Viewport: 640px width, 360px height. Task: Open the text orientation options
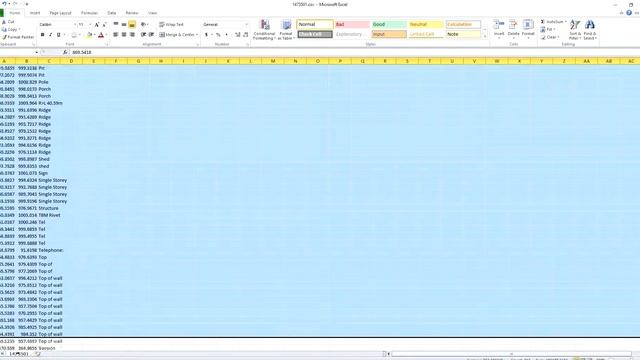pos(144,25)
